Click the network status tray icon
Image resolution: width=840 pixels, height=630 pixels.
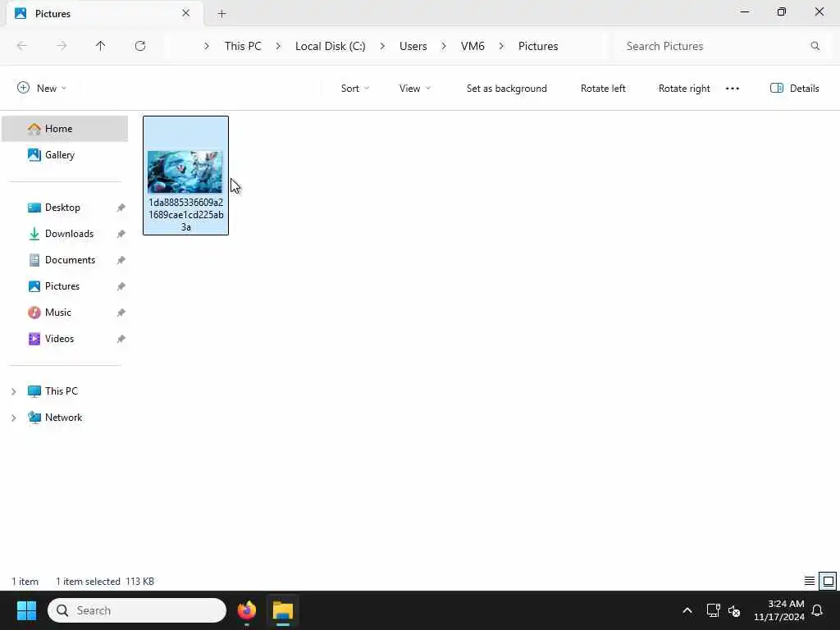pyautogui.click(x=713, y=610)
